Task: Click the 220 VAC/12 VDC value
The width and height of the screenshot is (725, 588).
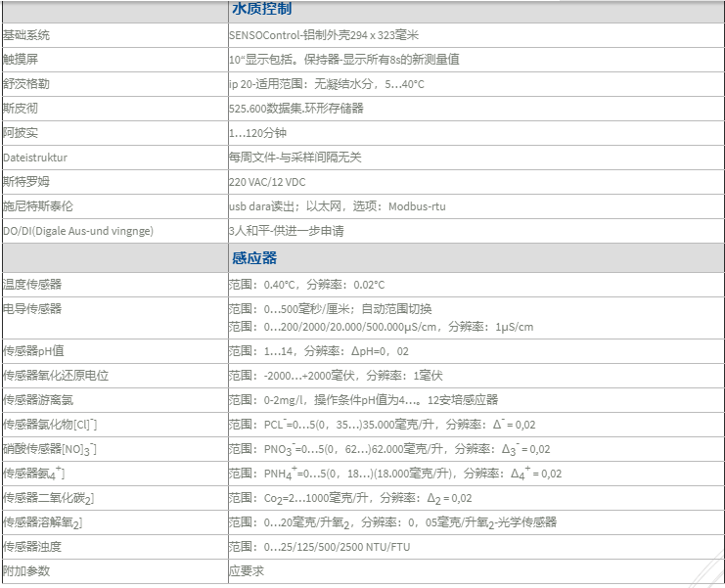Action: [268, 182]
